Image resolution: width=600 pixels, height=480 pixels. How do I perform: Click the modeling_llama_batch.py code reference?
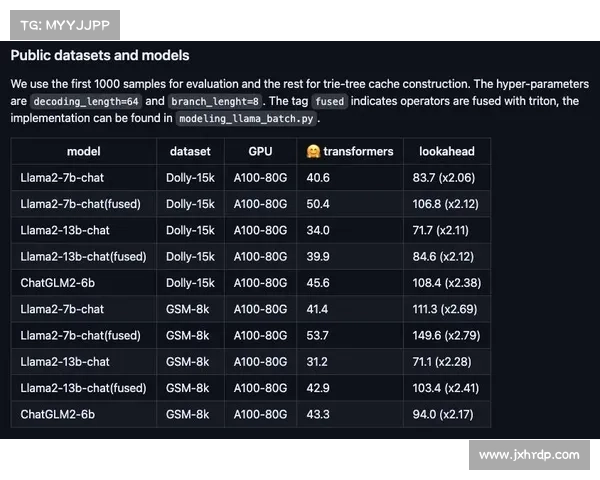246,119
